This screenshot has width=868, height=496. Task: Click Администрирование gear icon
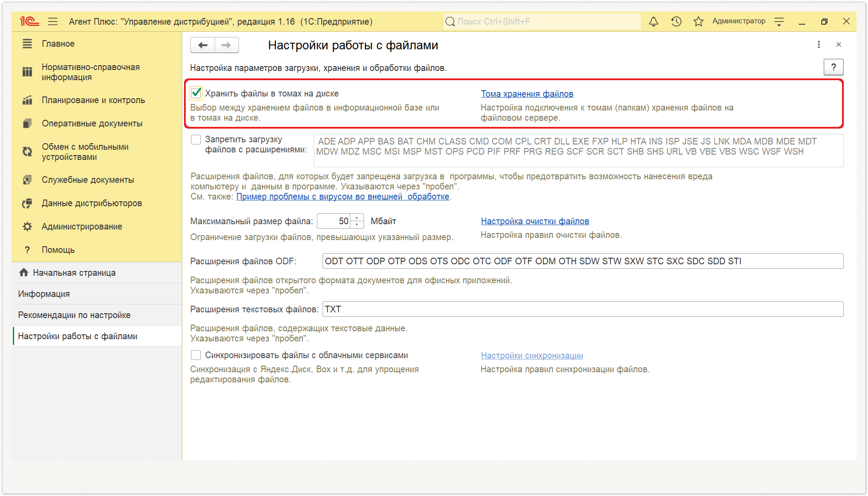27,226
